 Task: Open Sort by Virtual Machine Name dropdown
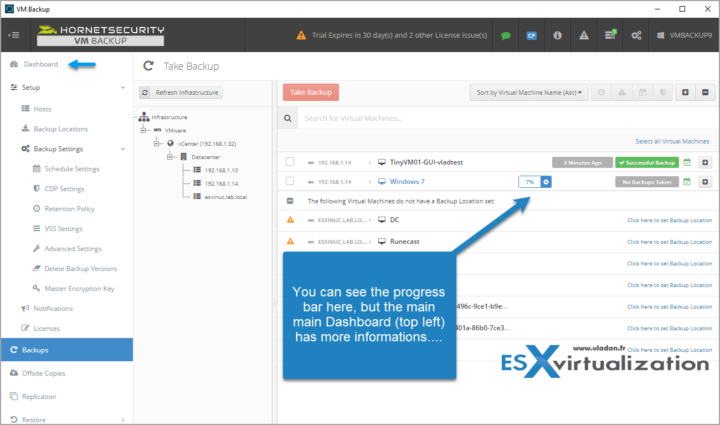(527, 92)
